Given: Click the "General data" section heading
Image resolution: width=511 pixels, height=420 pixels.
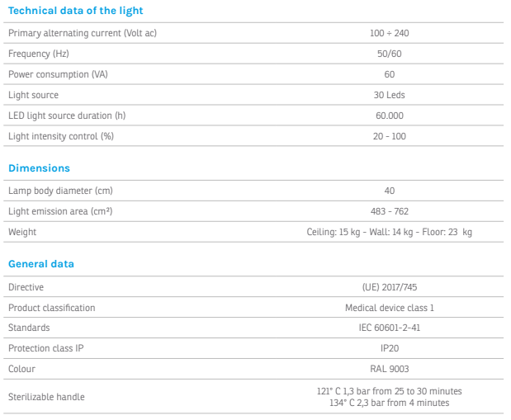Looking at the screenshot, I should coord(41,264).
